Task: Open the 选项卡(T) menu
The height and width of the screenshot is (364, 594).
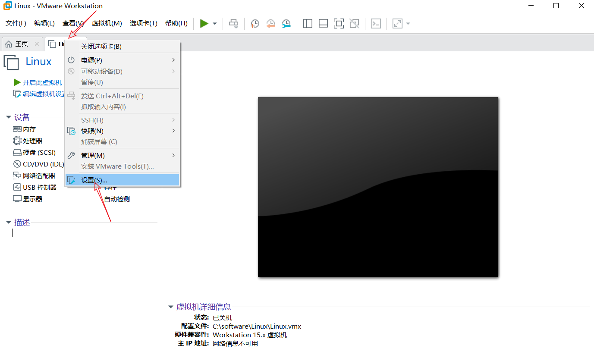Action: pyautogui.click(x=144, y=23)
